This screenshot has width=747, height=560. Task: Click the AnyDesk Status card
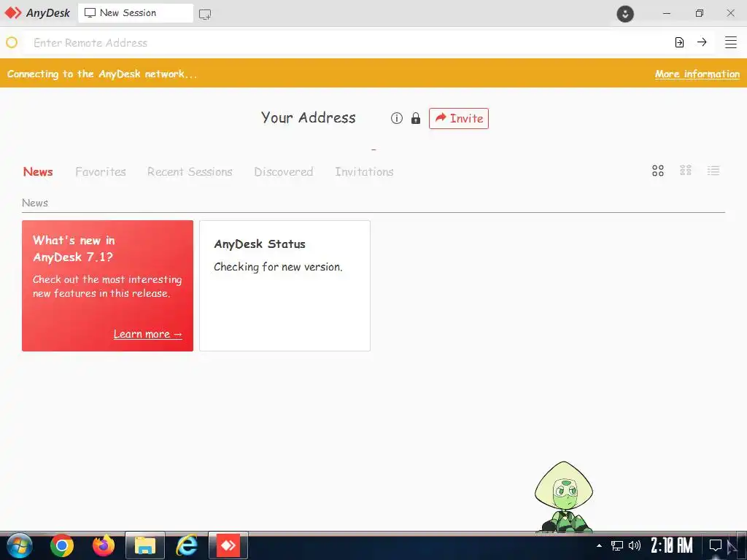tap(285, 286)
